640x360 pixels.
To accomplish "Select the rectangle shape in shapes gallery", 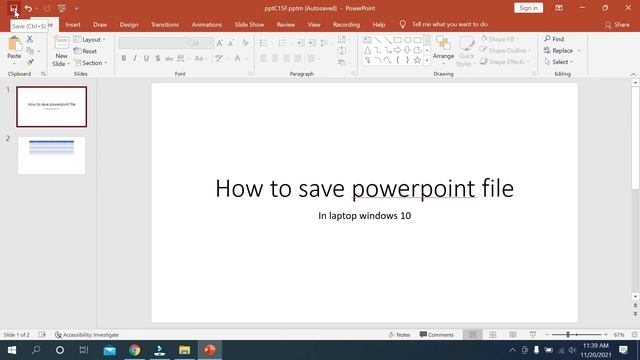I will tap(398, 40).
